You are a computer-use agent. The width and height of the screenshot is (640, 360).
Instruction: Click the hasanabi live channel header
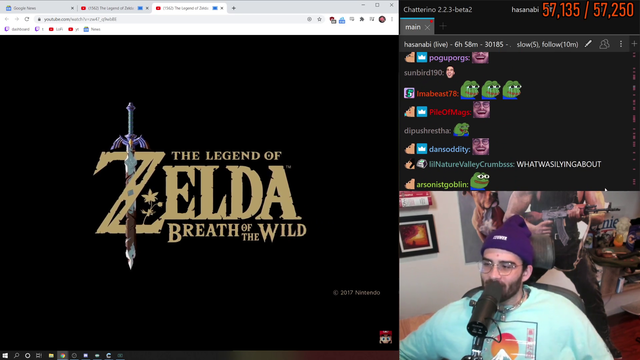point(457,44)
